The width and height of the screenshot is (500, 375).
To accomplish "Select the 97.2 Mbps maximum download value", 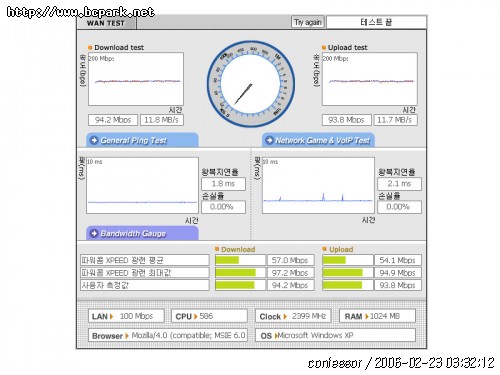I will click(x=290, y=273).
